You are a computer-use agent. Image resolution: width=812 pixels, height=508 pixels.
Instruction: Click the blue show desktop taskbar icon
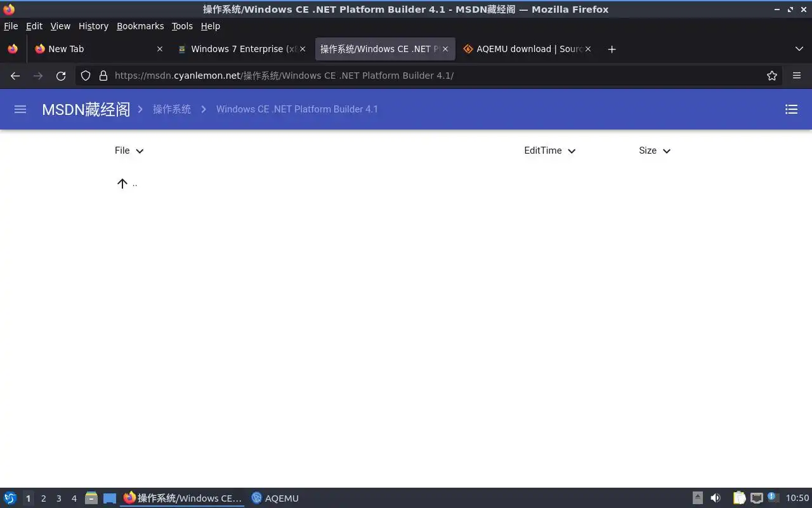click(110, 498)
